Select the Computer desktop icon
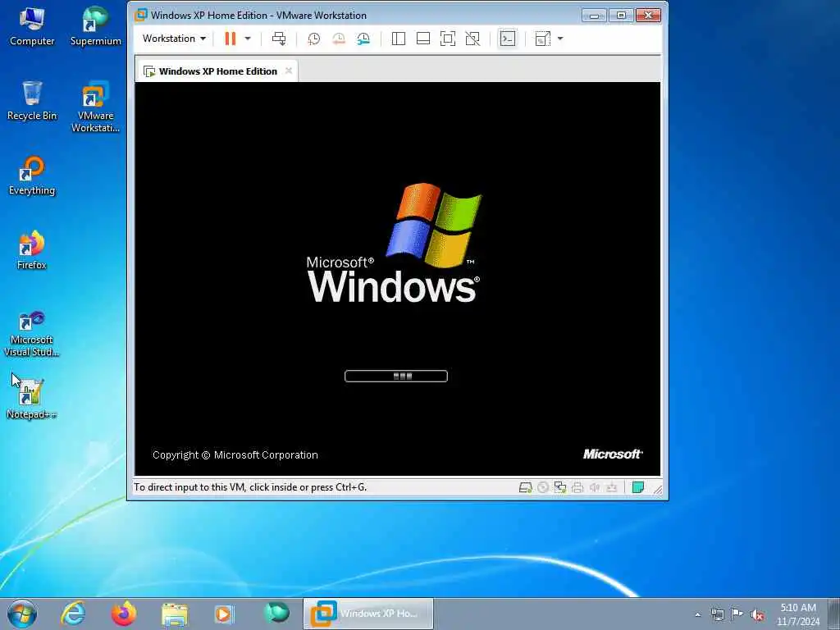The width and height of the screenshot is (840, 630). tap(32, 27)
